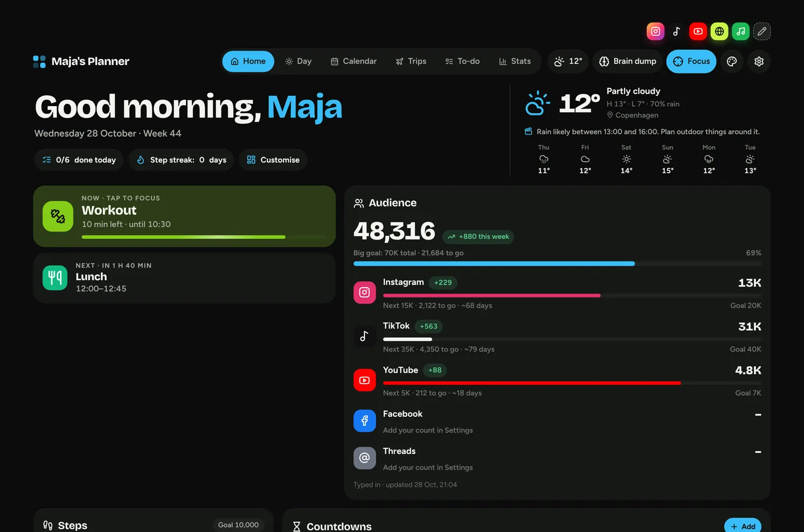Open the Trips tab
Screen dimensions: 804x532
coord(411,61)
